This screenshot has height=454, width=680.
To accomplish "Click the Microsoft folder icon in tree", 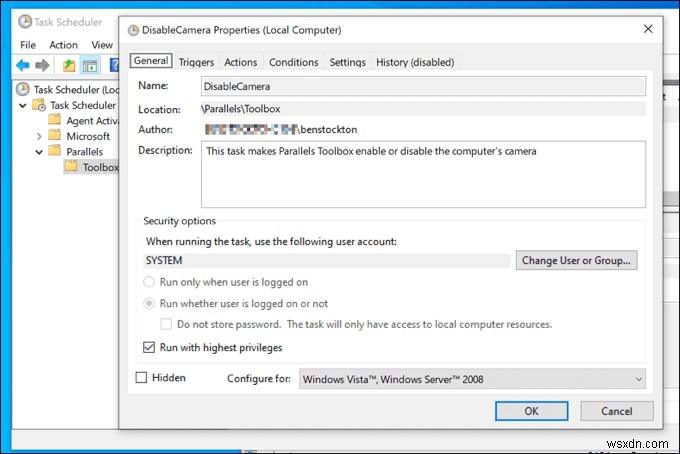I will click(55, 135).
